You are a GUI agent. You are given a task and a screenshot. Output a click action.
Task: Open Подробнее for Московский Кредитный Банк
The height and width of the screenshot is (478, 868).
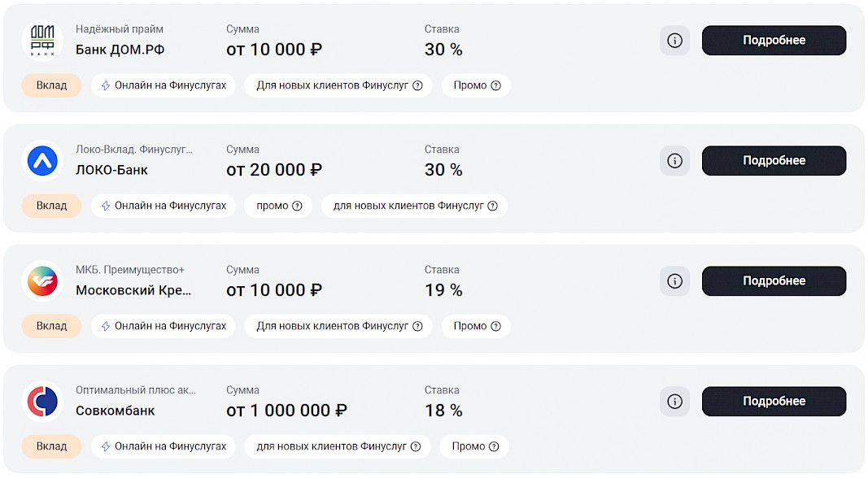[x=774, y=281]
